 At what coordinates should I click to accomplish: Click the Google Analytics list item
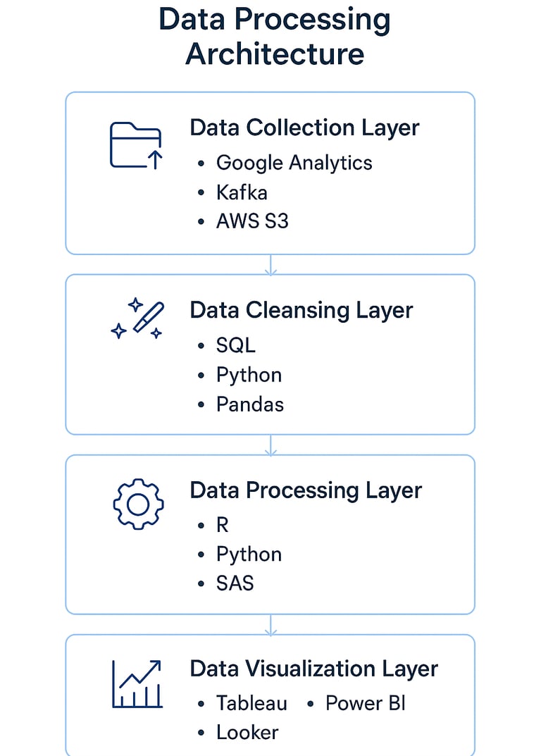click(294, 163)
